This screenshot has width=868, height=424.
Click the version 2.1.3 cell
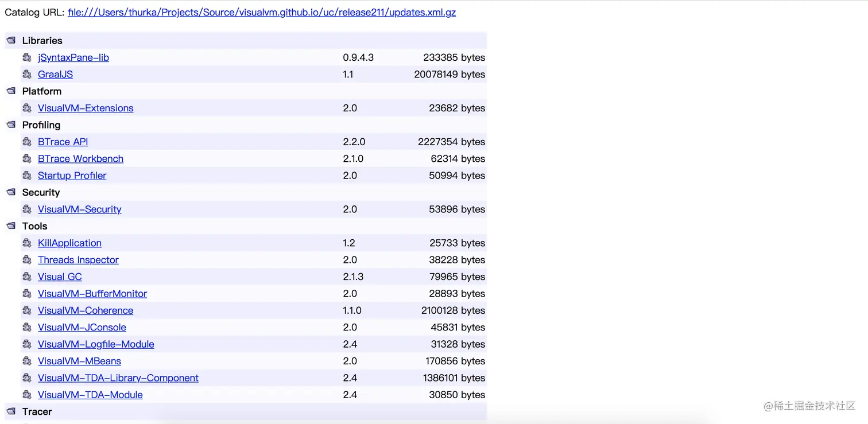click(353, 277)
